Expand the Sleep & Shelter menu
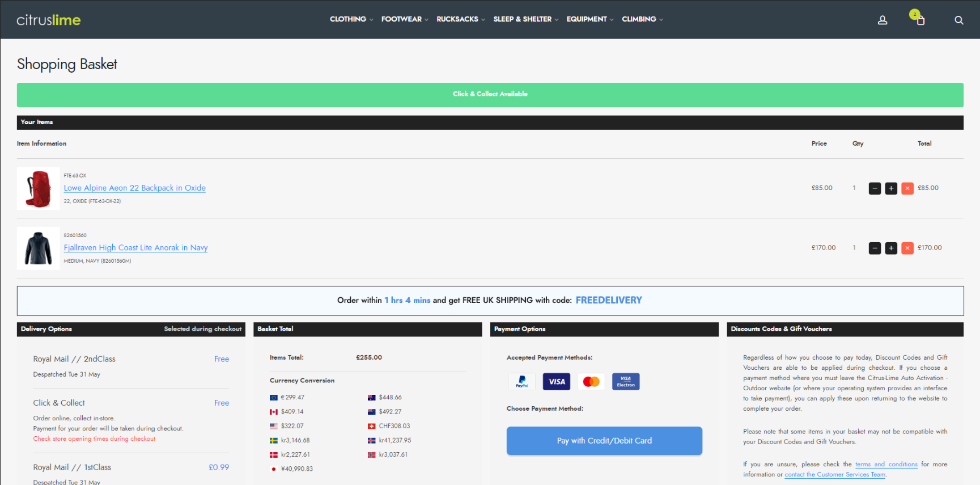Screen dimensions: 980x485 [x=526, y=19]
